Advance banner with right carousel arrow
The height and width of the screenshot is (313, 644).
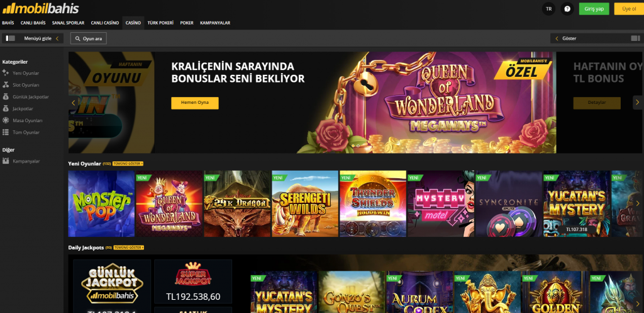point(638,103)
